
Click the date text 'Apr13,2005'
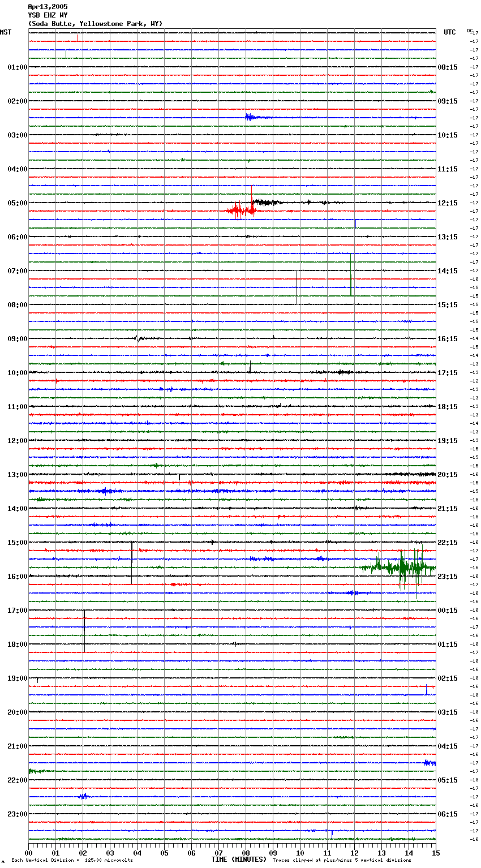48,7
